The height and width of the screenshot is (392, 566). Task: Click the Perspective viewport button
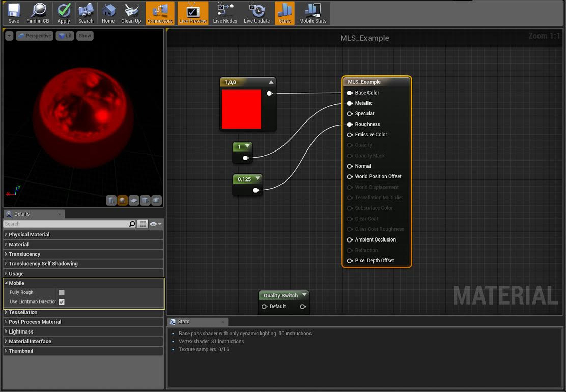pos(35,36)
